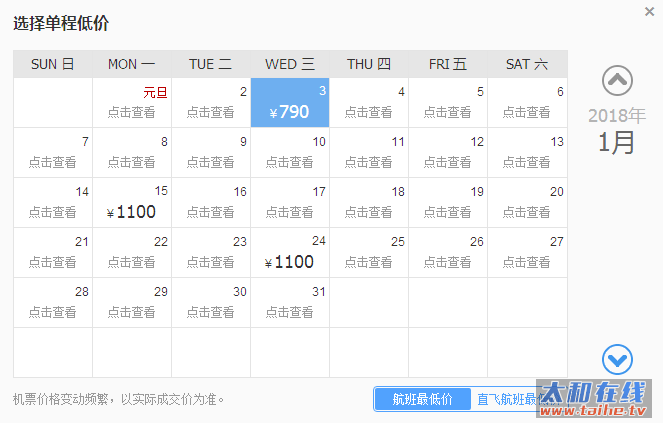Image resolution: width=663 pixels, height=423 pixels.
Task: Click the 2018年 year label
Action: [617, 115]
